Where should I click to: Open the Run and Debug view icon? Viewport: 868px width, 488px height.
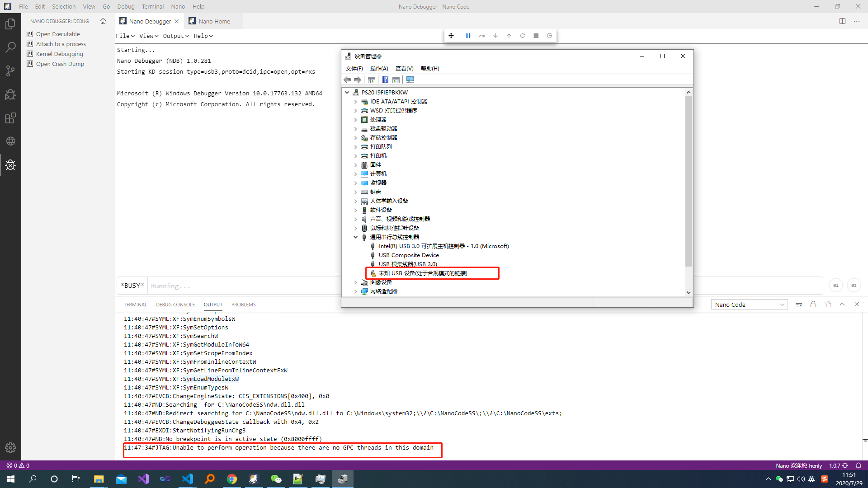pyautogui.click(x=10, y=94)
